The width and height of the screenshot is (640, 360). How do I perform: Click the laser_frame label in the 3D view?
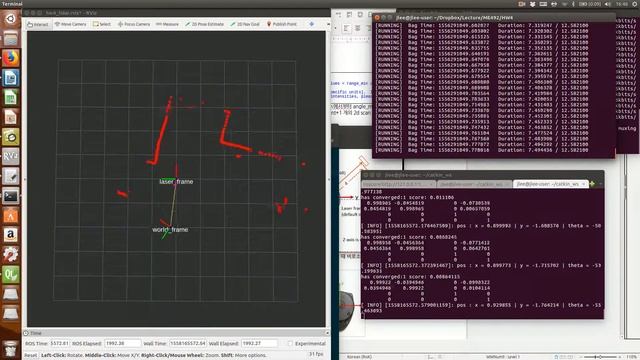[x=176, y=182]
